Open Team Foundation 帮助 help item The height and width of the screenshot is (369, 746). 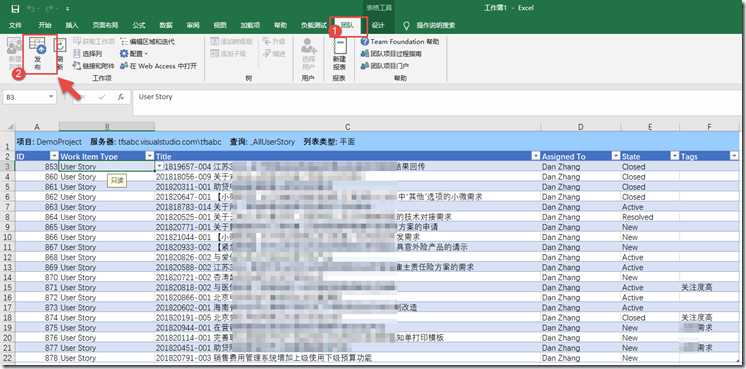(x=400, y=42)
